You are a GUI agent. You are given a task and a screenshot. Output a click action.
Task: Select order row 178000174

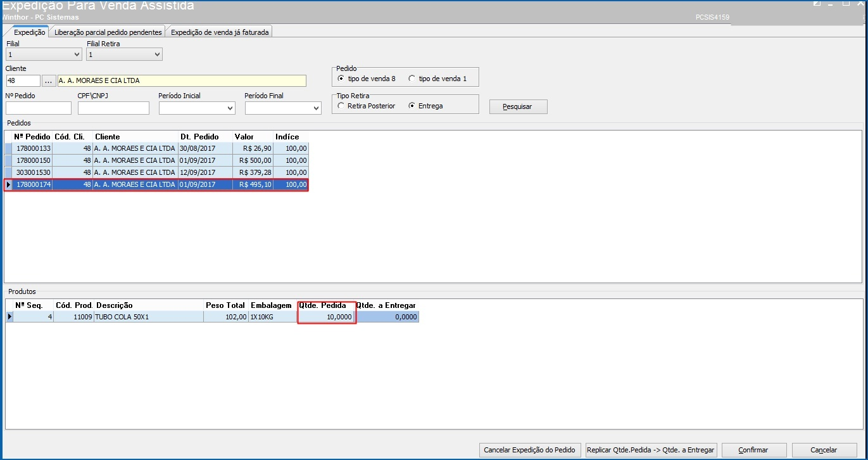157,184
